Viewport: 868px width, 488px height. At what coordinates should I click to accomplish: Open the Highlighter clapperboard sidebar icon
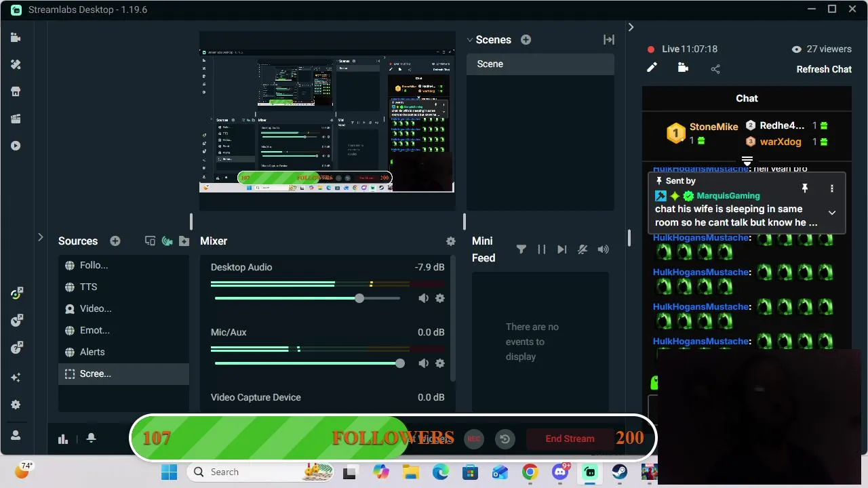16,119
